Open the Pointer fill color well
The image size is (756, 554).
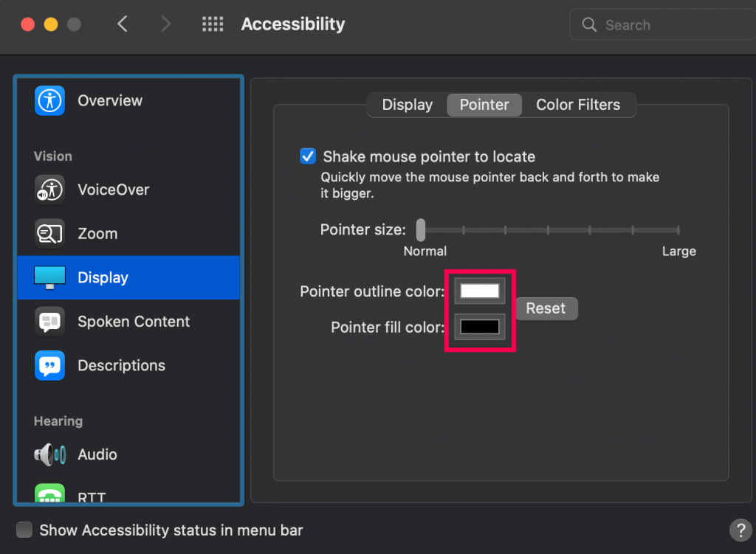479,327
